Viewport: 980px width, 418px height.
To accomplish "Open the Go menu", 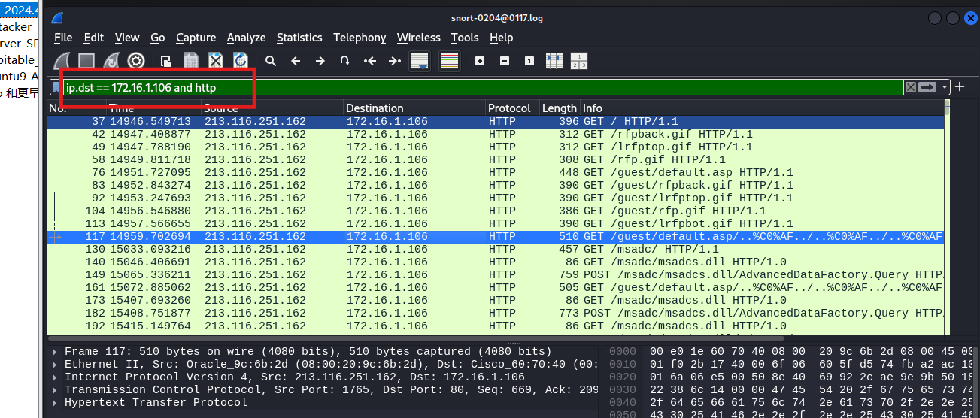I will 158,38.
